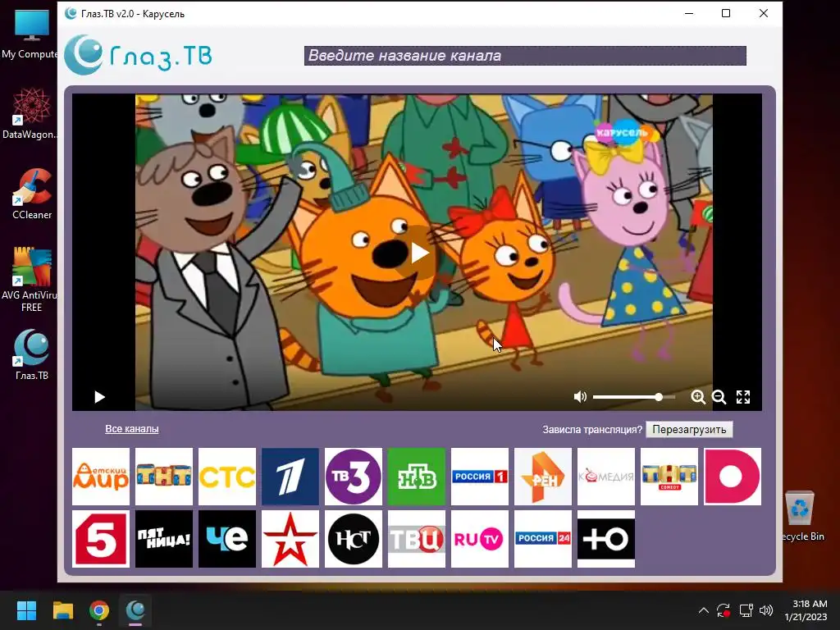Switch to the Че channel

coord(227,539)
